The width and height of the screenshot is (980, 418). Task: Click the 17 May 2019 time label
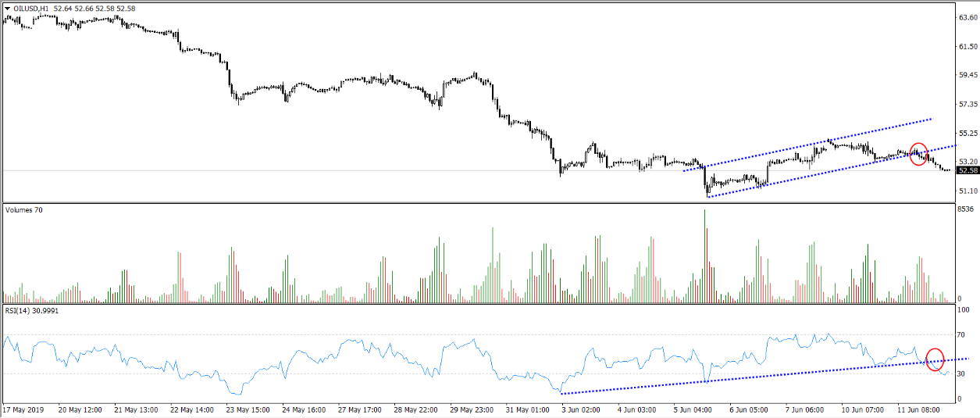[24, 409]
